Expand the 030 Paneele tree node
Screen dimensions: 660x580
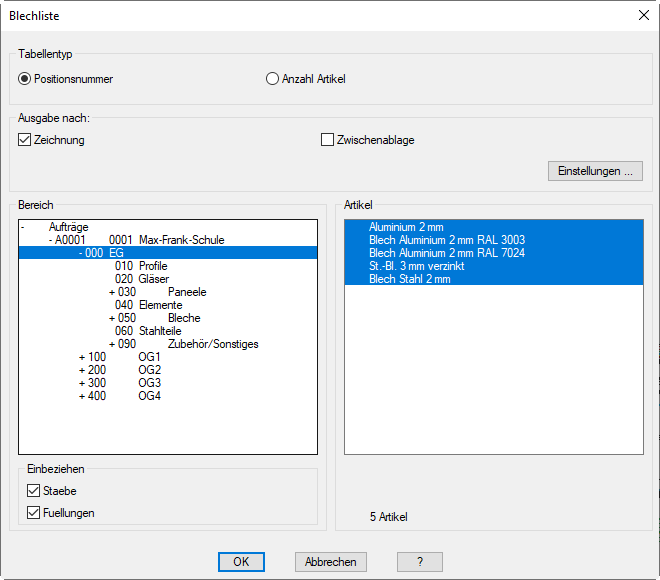coord(111,292)
